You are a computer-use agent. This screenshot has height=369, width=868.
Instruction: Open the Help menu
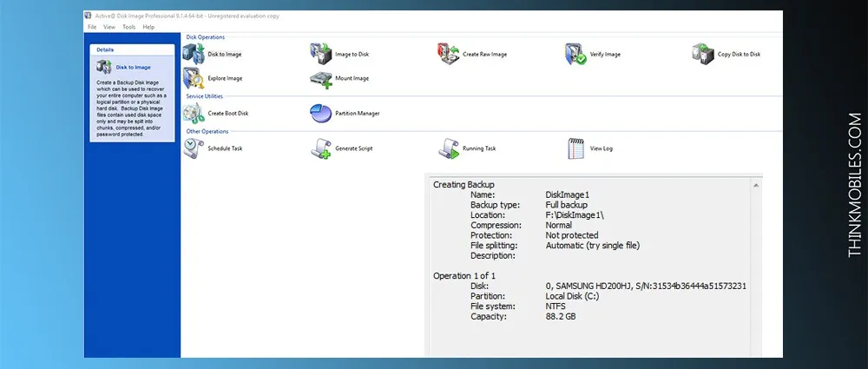point(148,27)
